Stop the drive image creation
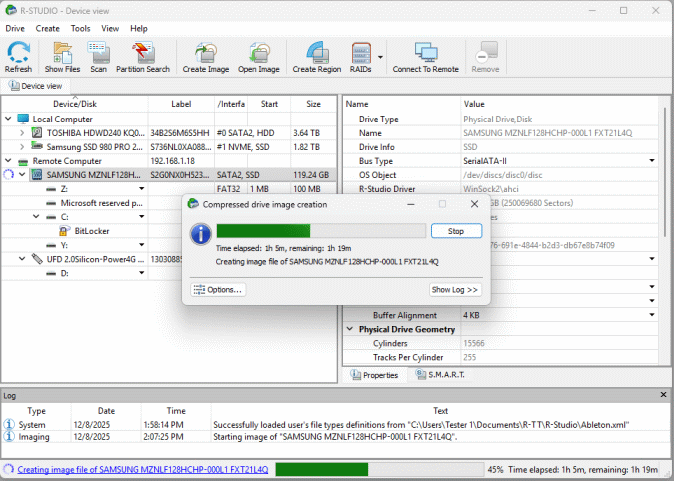The width and height of the screenshot is (674, 481). (x=455, y=231)
